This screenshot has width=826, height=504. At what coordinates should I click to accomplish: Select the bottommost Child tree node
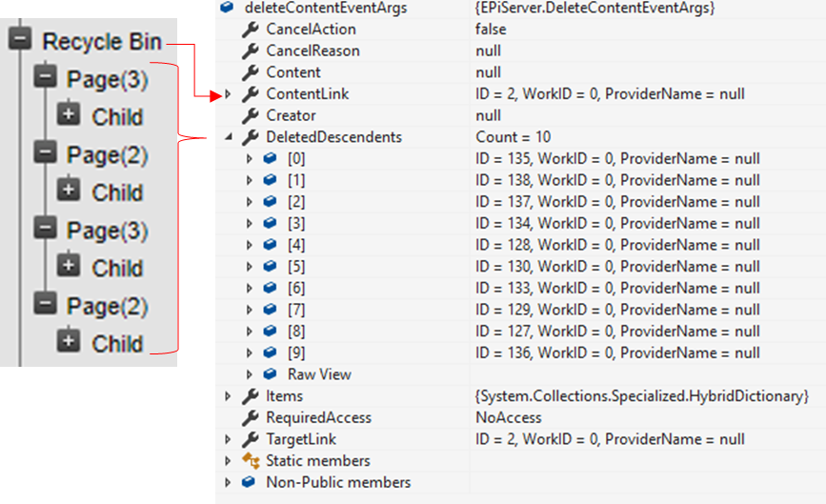117,343
